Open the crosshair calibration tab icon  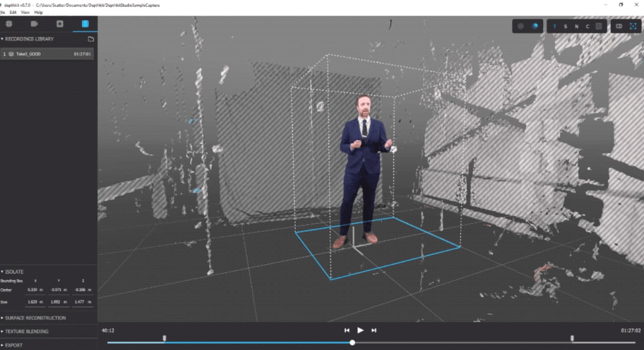click(9, 24)
